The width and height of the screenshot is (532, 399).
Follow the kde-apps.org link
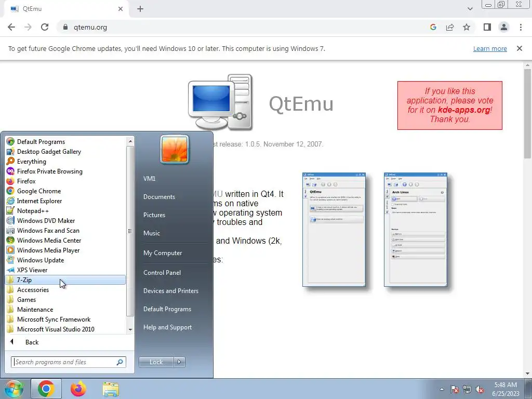(x=464, y=110)
